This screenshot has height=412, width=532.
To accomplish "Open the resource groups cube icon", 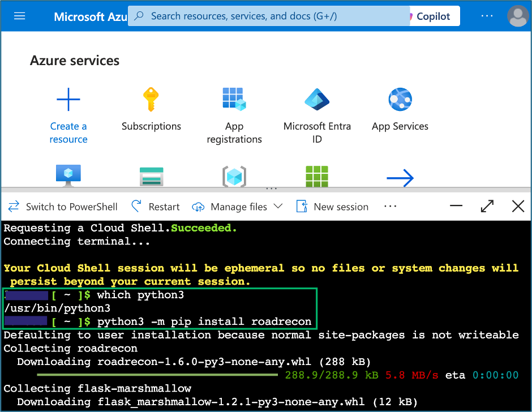I will [234, 177].
